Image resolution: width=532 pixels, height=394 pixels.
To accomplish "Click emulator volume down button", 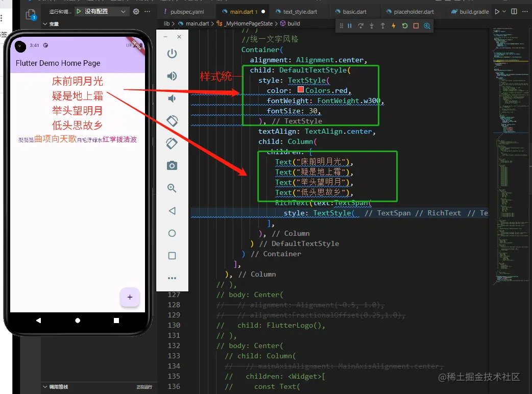I will point(172,98).
